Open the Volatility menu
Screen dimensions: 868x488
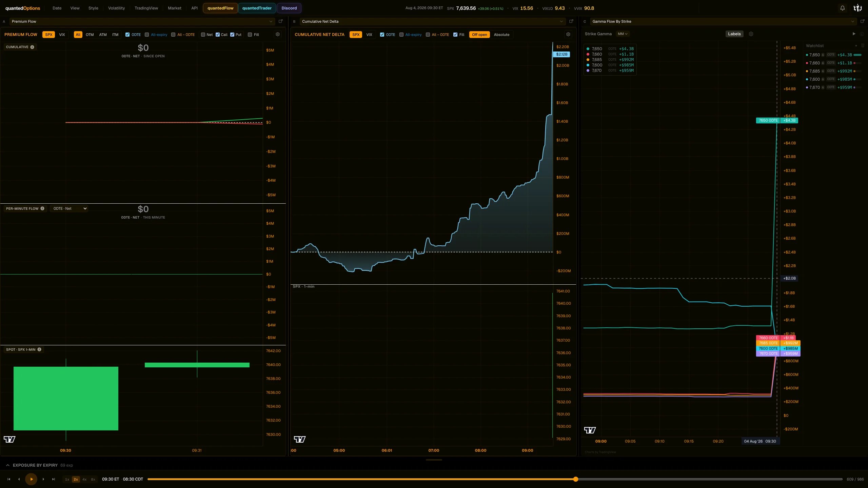click(x=116, y=8)
